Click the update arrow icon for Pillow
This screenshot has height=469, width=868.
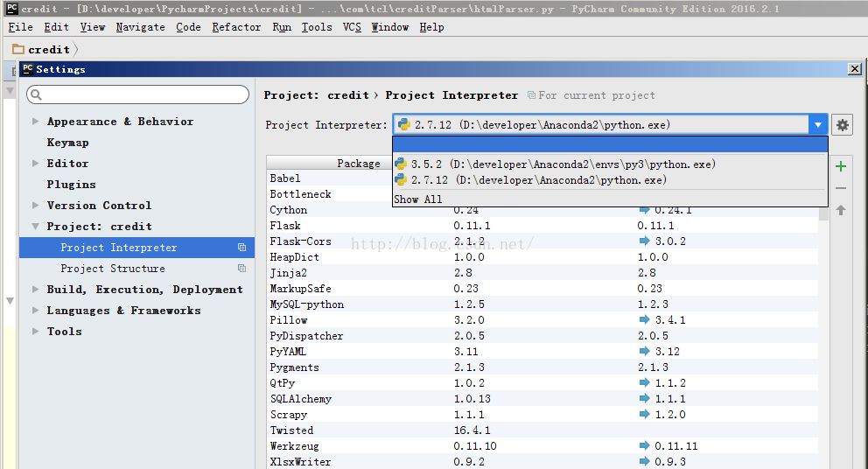pos(644,319)
